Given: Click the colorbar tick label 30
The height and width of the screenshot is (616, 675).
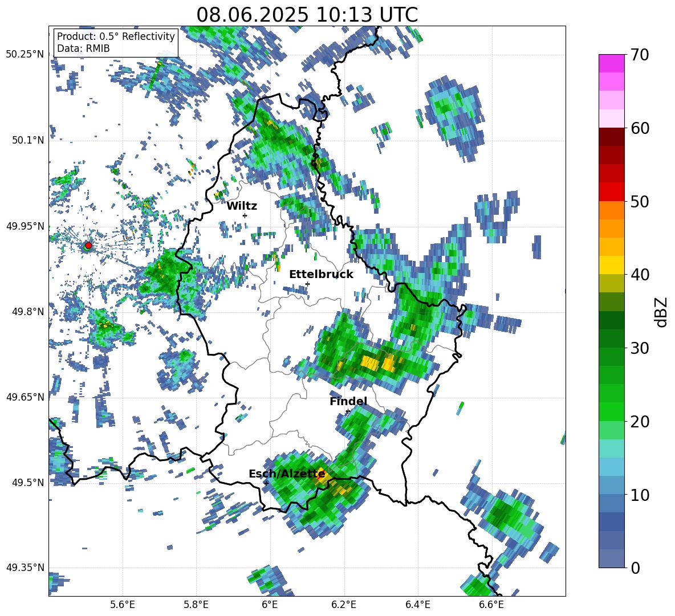Looking at the screenshot, I should pyautogui.click(x=639, y=348).
